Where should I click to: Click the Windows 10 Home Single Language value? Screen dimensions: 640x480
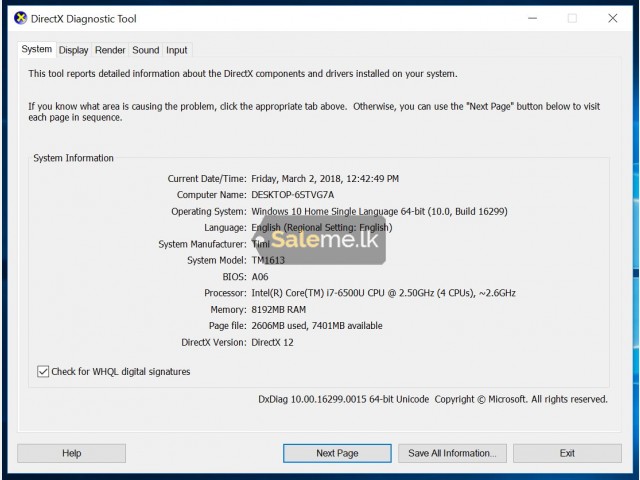379,211
